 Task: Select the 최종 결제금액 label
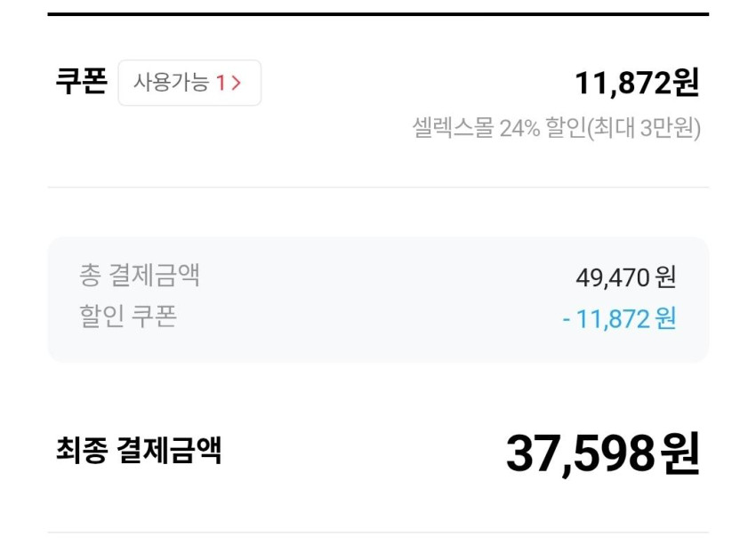point(139,451)
